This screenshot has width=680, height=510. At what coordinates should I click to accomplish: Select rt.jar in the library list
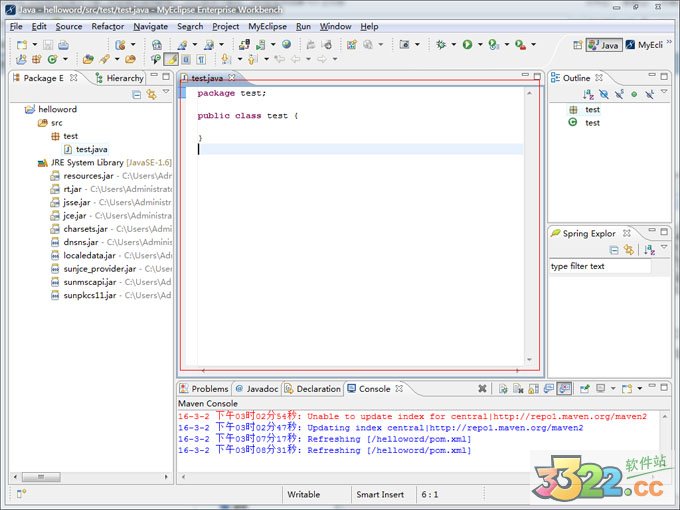[111, 189]
